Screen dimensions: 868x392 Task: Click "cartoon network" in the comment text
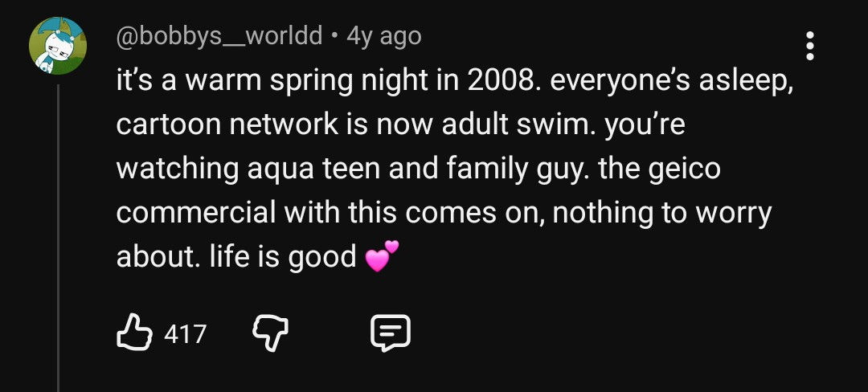[227, 125]
